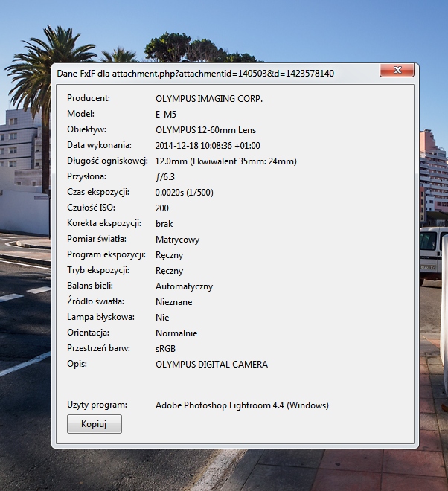Image resolution: width=448 pixels, height=491 pixels.
Task: Click the dialog title bar text
Action: pyautogui.click(x=196, y=74)
